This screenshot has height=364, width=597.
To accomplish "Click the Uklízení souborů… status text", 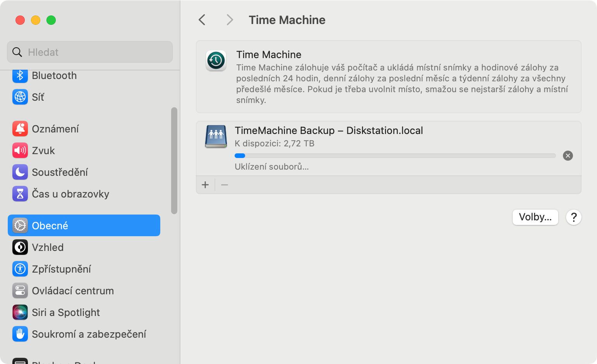I will [x=272, y=167].
